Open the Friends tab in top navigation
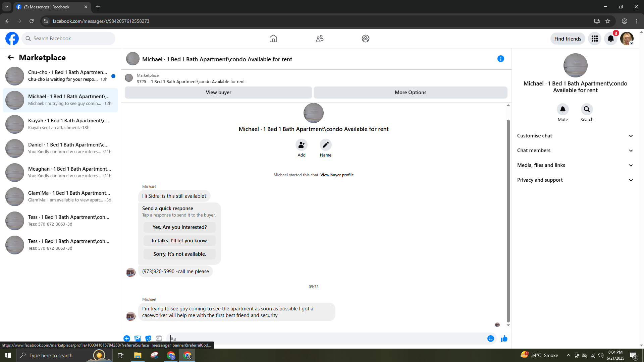The image size is (644, 362). coord(319,39)
